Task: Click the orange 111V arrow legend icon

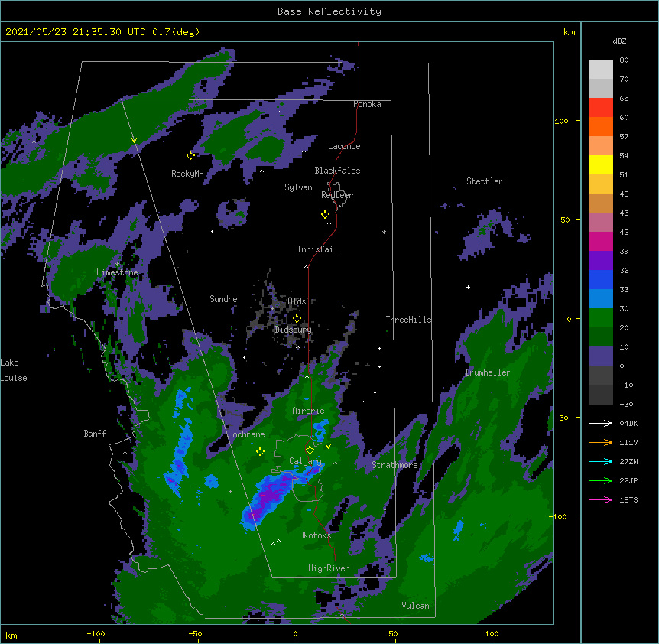Action: (x=601, y=442)
